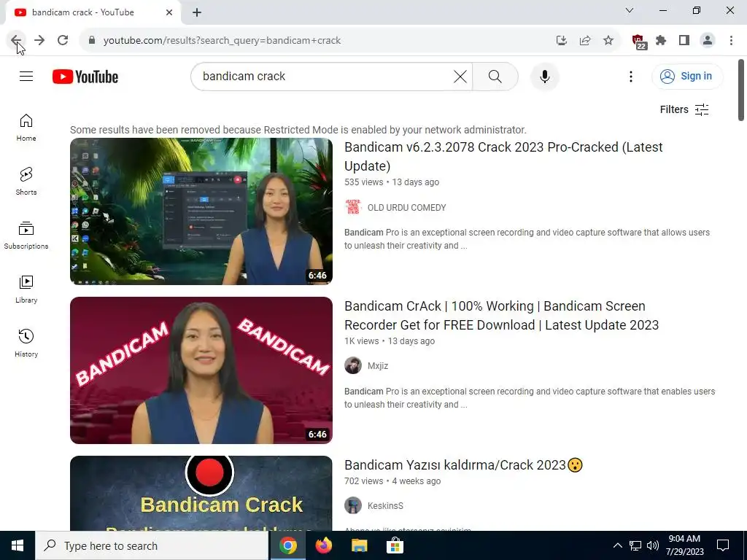This screenshot has width=747, height=560.
Task: Start voice search with the microphone icon
Action: tap(544, 76)
